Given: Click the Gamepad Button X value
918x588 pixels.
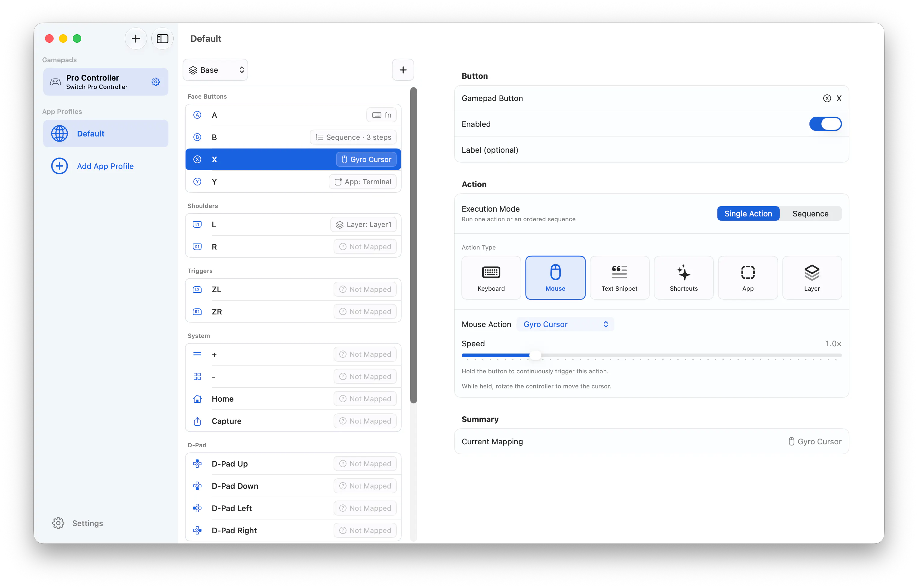Looking at the screenshot, I should (x=832, y=98).
